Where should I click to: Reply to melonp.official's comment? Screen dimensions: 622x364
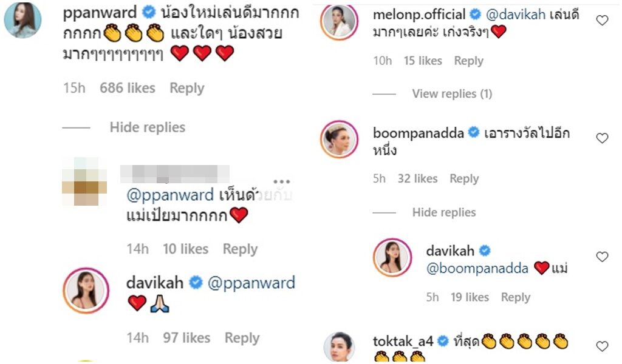(x=468, y=61)
